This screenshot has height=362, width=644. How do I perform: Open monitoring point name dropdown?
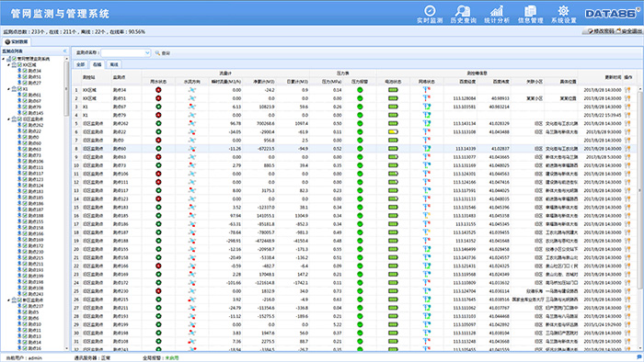coord(147,53)
